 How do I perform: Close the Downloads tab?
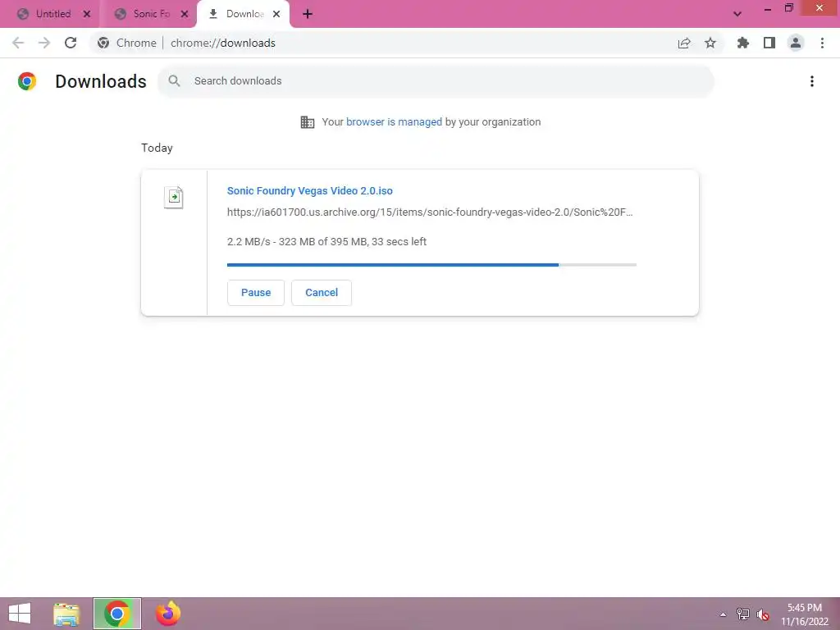(276, 14)
